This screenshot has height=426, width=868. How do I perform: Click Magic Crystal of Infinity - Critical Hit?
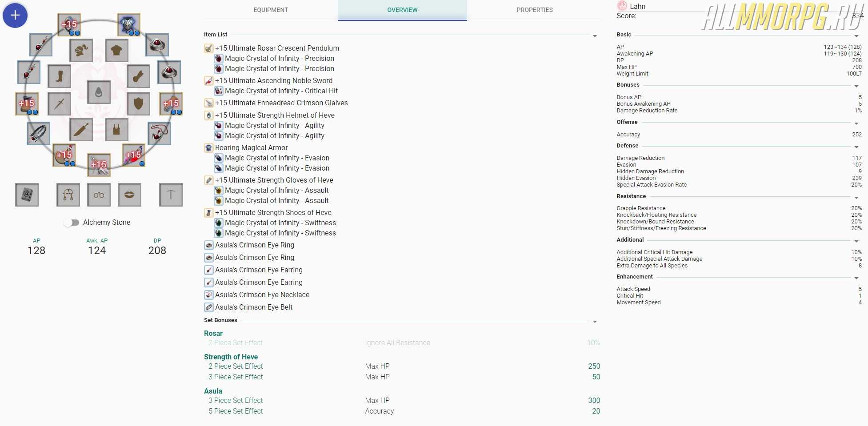281,91
